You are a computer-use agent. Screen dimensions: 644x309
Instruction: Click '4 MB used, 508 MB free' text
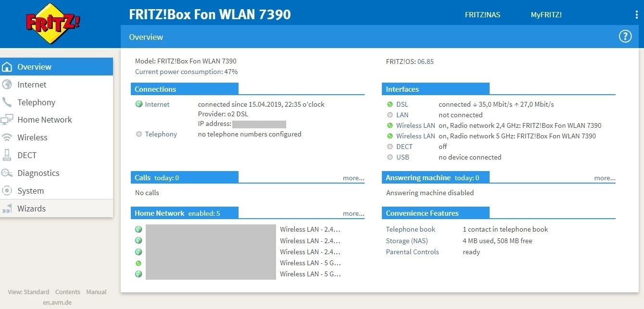click(x=497, y=241)
